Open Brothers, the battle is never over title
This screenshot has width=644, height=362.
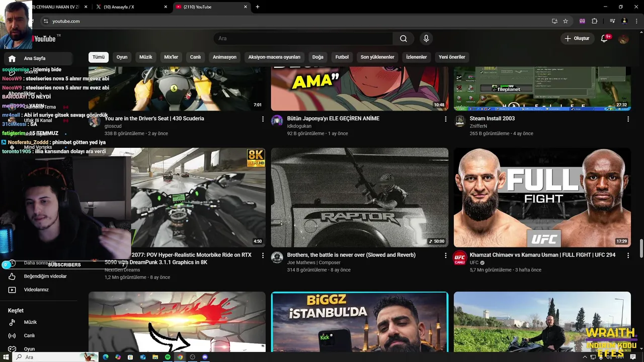tap(351, 255)
